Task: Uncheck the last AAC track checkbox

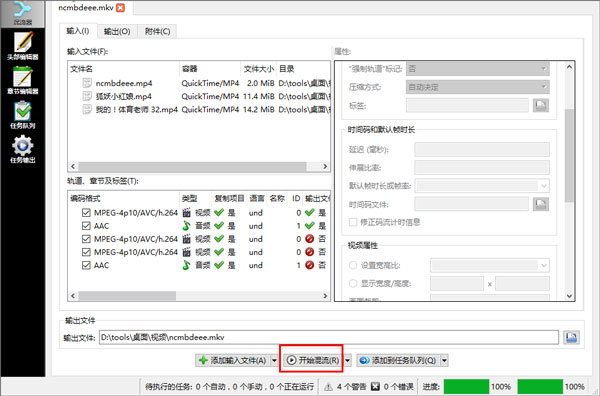Action: click(x=86, y=265)
